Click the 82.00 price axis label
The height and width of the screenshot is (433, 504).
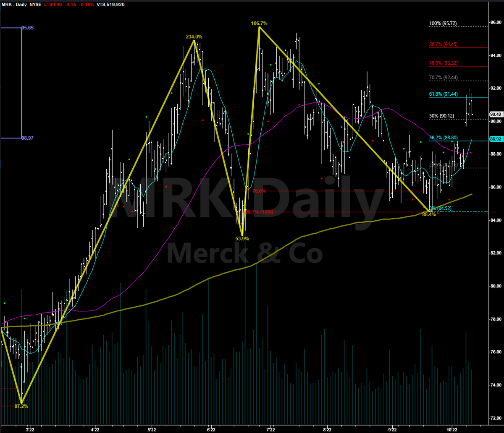point(496,253)
